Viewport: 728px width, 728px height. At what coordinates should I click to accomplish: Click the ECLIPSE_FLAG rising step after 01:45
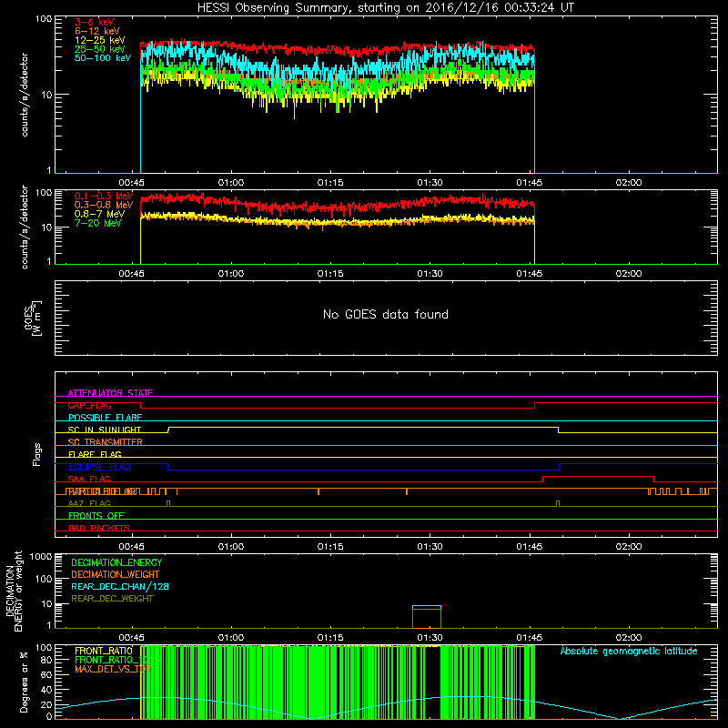pos(560,467)
